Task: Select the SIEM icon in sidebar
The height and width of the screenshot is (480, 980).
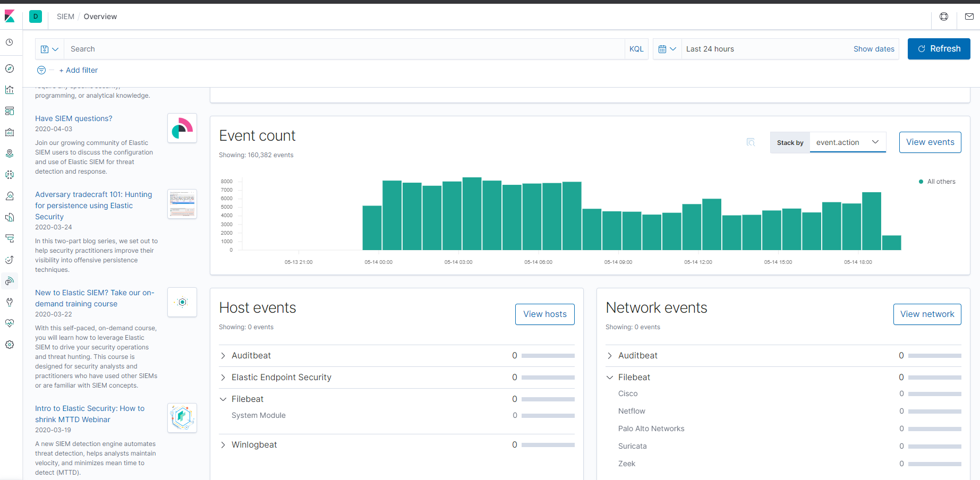Action: pyautogui.click(x=10, y=281)
